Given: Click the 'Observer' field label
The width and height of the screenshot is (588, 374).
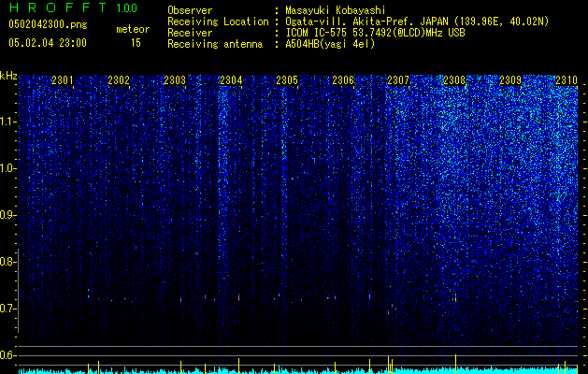Looking at the screenshot, I should [x=190, y=10].
